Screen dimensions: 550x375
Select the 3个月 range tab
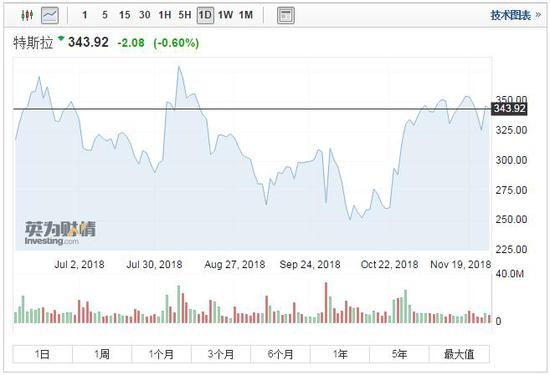click(221, 354)
